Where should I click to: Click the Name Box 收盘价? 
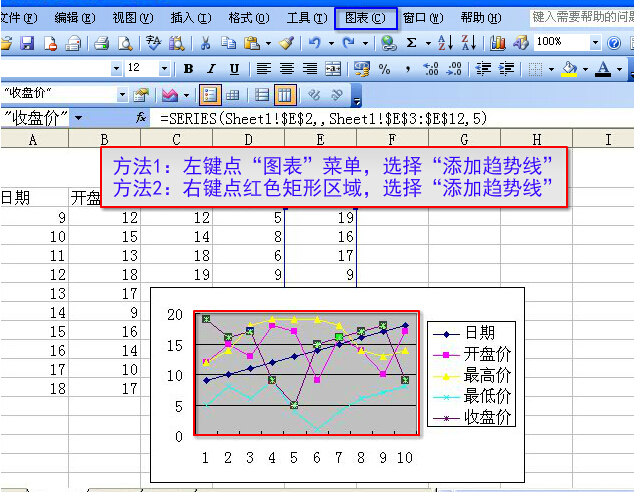point(36,118)
